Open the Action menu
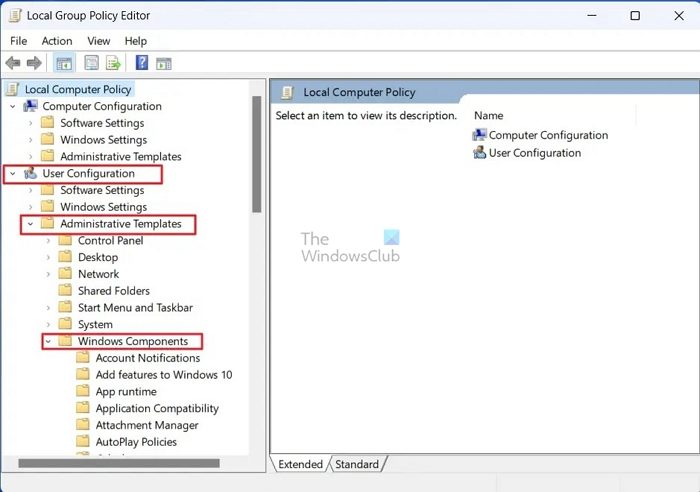This screenshot has height=492, width=700. point(57,41)
